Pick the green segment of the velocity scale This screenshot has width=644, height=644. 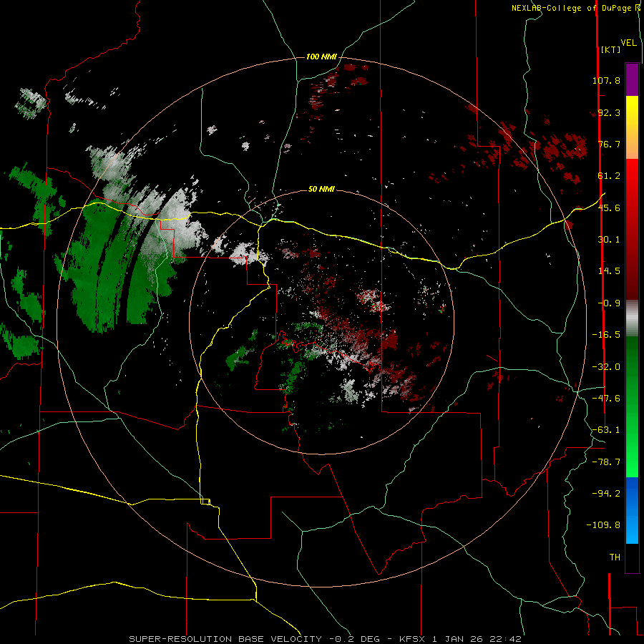(x=632, y=406)
